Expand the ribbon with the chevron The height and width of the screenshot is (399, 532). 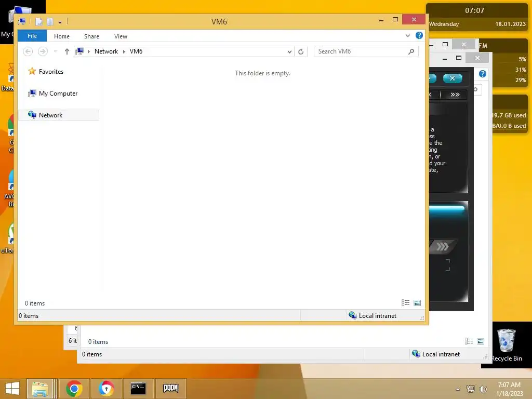click(408, 36)
